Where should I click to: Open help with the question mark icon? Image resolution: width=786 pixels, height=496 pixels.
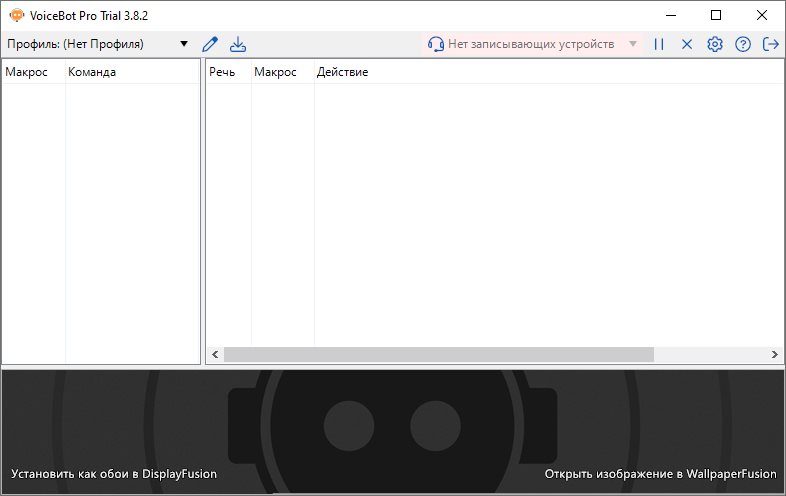tap(743, 44)
